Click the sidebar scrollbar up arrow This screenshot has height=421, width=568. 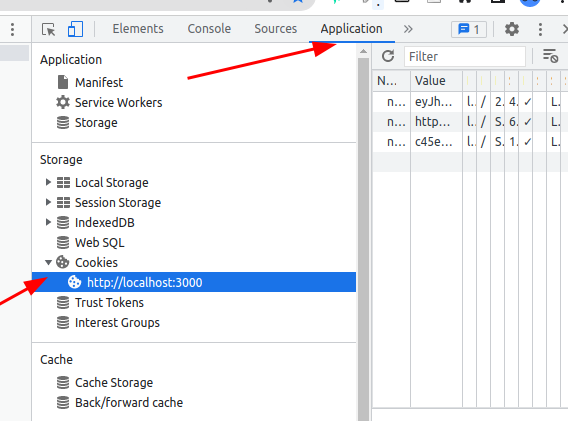pyautogui.click(x=363, y=51)
